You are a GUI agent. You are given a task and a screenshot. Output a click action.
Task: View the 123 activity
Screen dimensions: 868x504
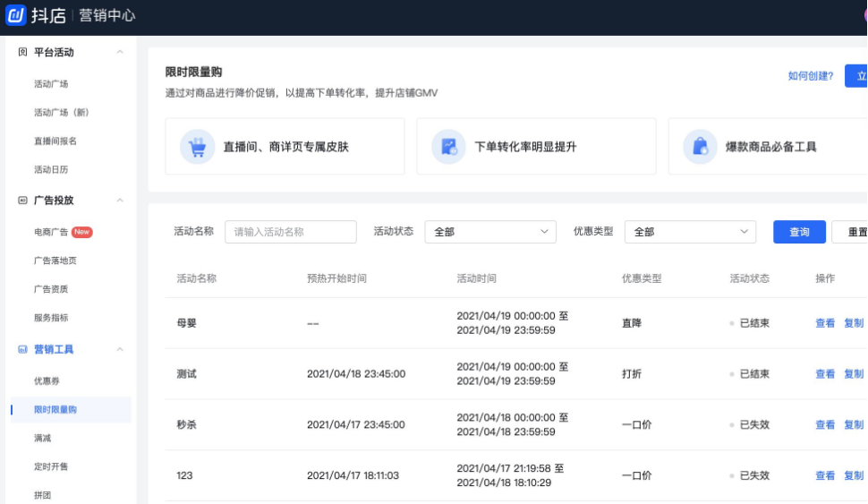(825, 475)
